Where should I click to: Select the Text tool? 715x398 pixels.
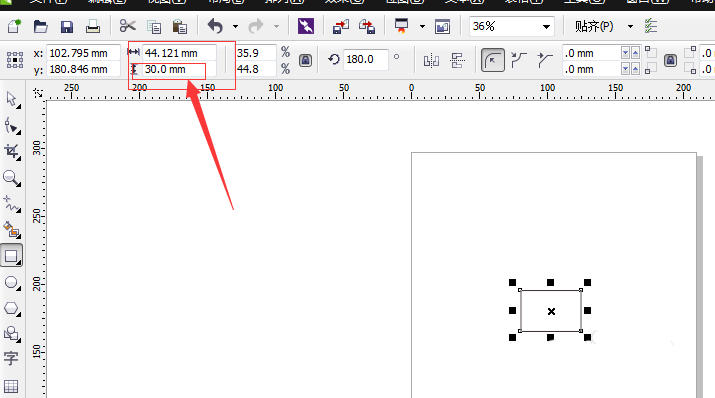11,359
